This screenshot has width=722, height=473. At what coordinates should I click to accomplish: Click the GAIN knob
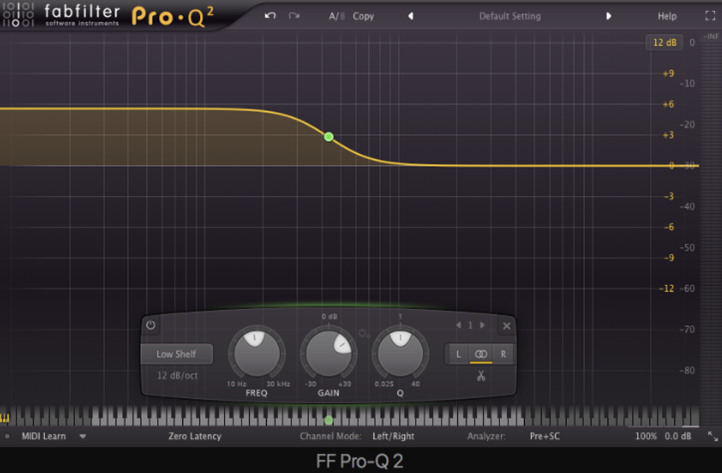pos(328,353)
